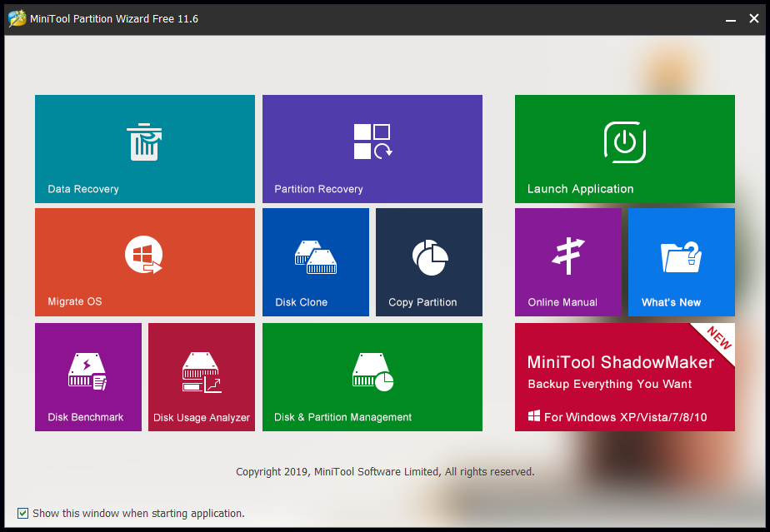The height and width of the screenshot is (532, 770).
Task: Click the power icon on Launch Application
Action: click(624, 142)
